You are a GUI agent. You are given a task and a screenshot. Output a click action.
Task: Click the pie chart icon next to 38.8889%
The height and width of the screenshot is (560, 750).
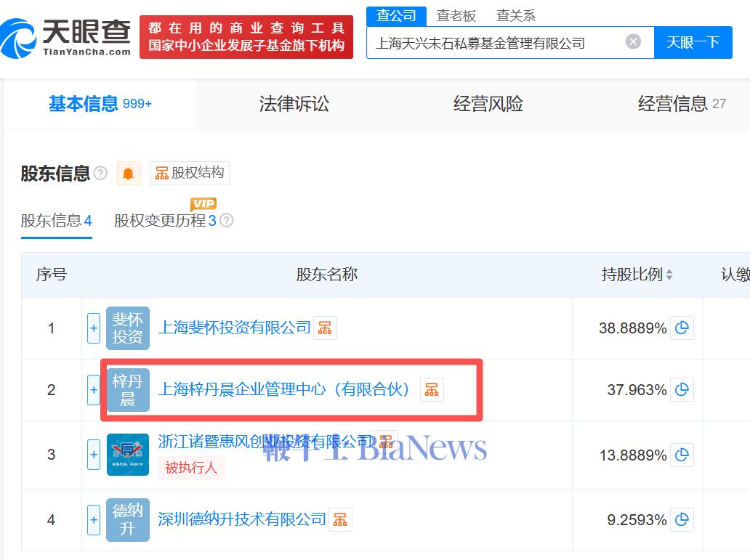682,328
